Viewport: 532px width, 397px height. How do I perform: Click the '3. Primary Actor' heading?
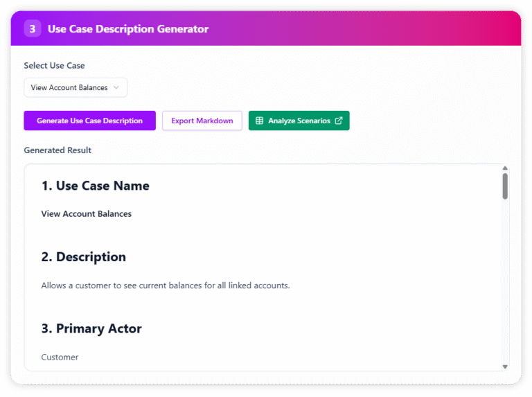tap(91, 328)
